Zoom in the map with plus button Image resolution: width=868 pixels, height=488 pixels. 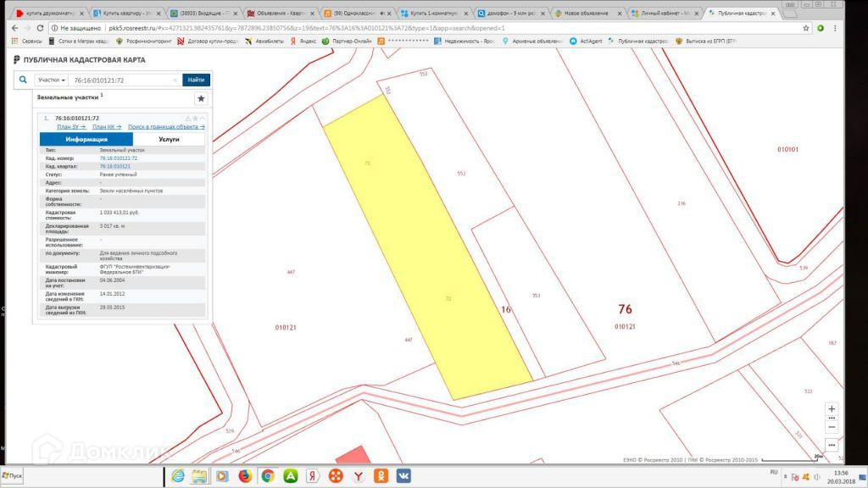click(x=832, y=409)
